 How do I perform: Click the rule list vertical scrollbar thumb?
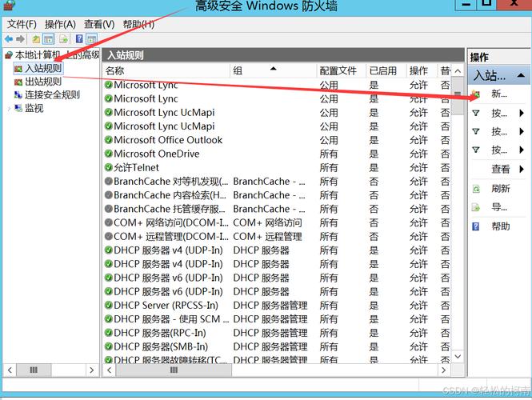pyautogui.click(x=458, y=96)
